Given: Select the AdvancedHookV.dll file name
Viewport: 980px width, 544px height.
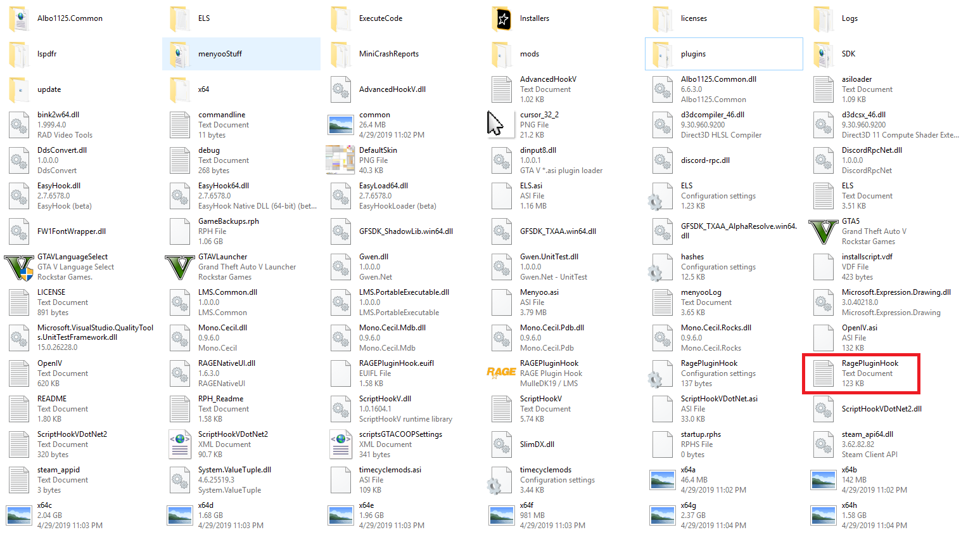Looking at the screenshot, I should 392,89.
